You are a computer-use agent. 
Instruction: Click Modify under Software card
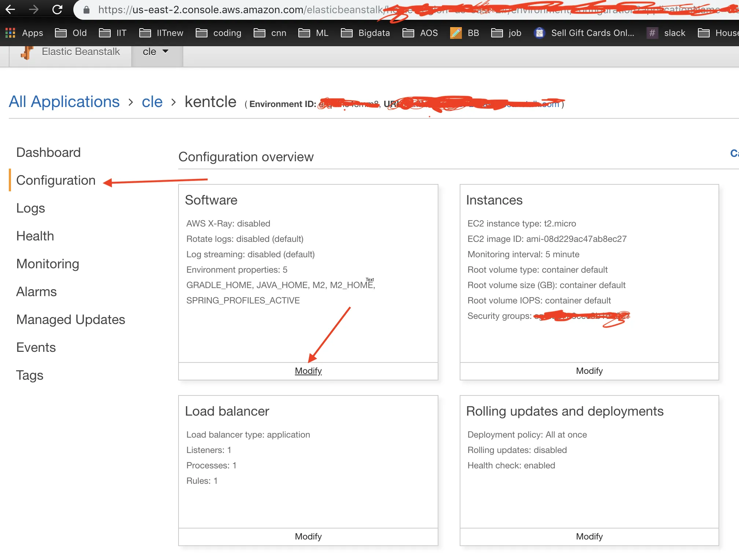(x=308, y=371)
